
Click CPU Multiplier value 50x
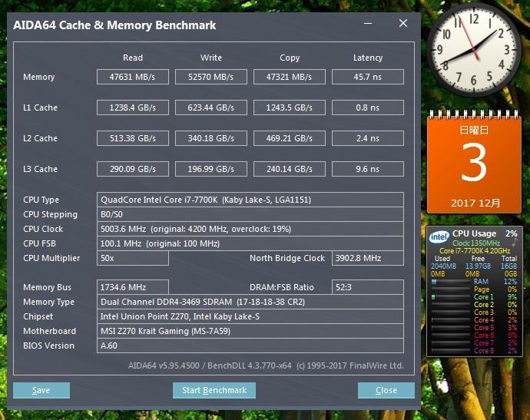point(132,258)
